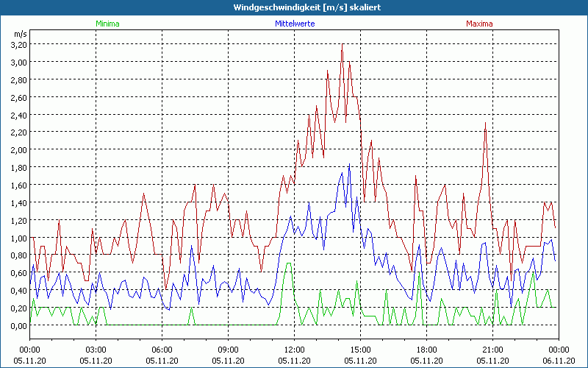Screen dimensions: 588x368
Task: Click the 0,60 y-axis value
Action: (x=19, y=273)
